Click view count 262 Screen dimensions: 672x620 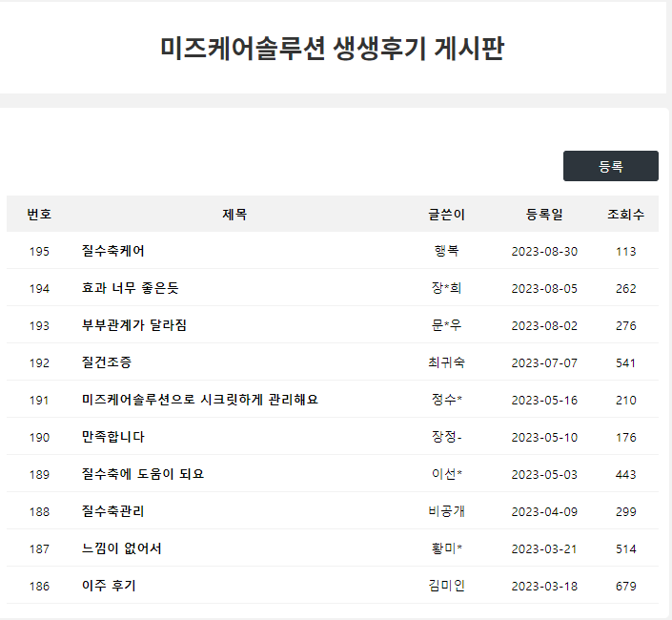coord(625,289)
